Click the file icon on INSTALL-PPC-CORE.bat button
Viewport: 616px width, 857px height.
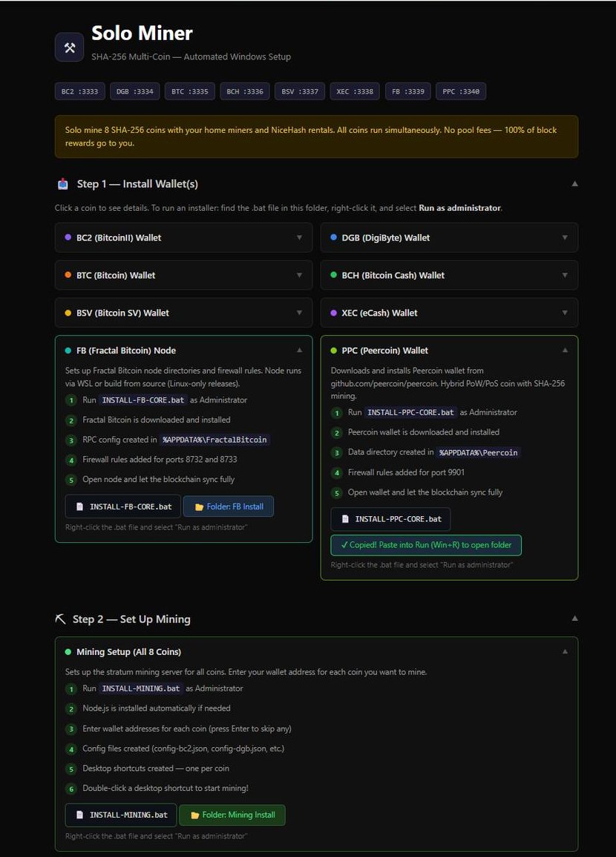pyautogui.click(x=345, y=518)
